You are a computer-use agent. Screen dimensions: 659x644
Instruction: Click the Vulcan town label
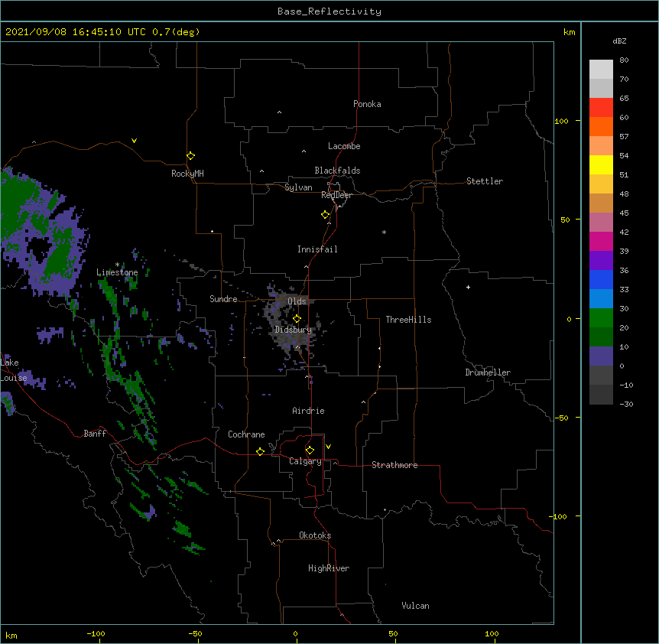coord(415,606)
